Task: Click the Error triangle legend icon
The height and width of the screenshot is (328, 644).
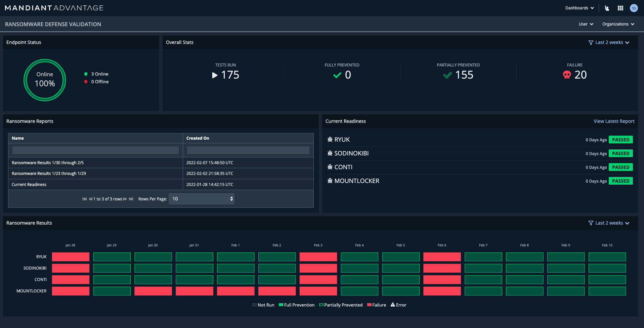Action: pos(393,304)
